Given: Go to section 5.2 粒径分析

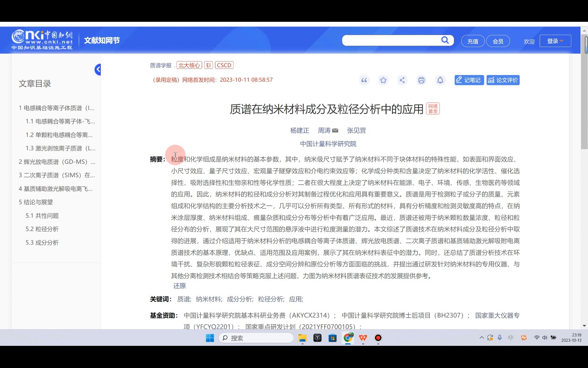Looking at the screenshot, I should click(42, 229).
